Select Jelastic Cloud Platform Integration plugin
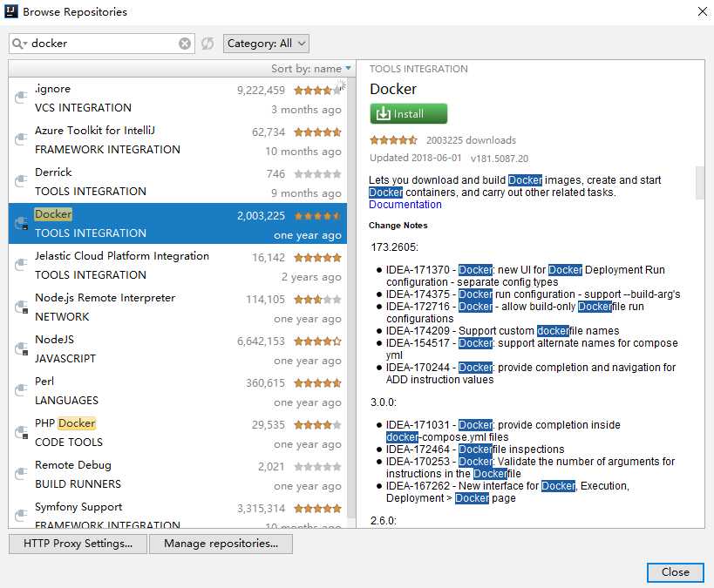 pyautogui.click(x=122, y=256)
